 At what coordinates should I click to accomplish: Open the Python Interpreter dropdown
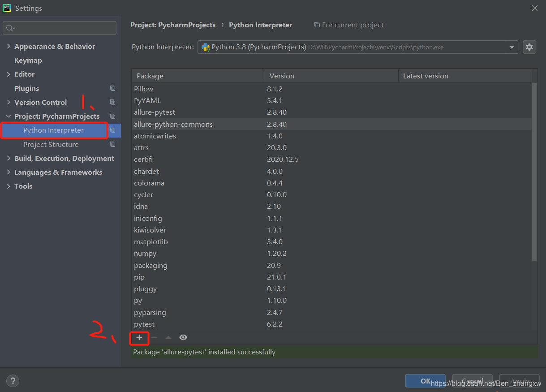tap(357, 47)
